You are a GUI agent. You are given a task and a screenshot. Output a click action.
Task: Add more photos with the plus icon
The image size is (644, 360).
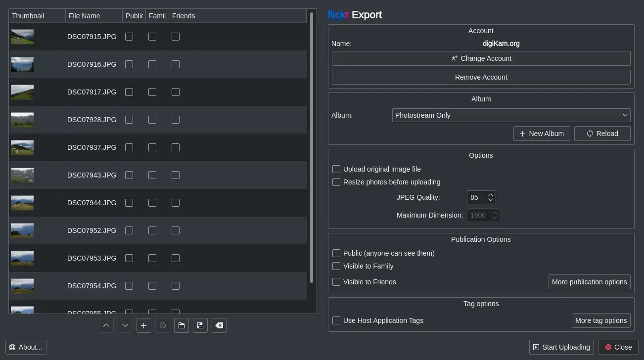tap(143, 325)
